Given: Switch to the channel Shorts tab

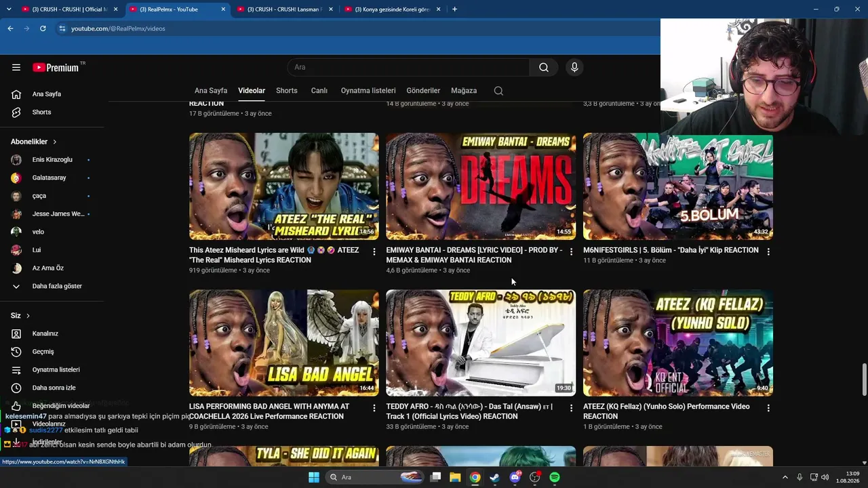Looking at the screenshot, I should pos(287,91).
